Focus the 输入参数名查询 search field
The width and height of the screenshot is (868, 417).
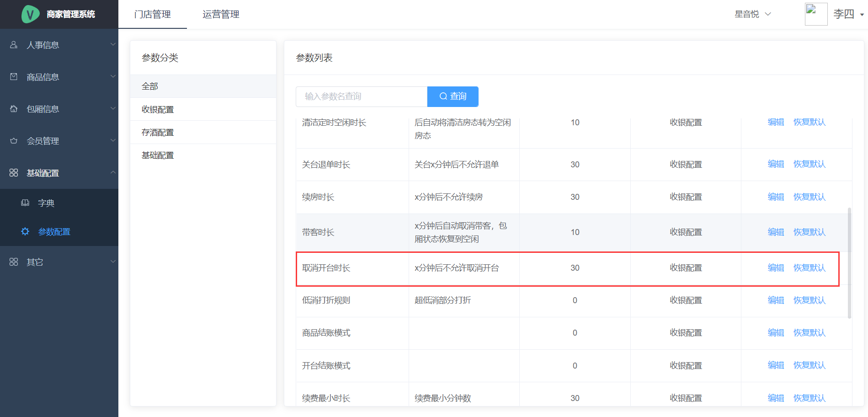click(361, 96)
